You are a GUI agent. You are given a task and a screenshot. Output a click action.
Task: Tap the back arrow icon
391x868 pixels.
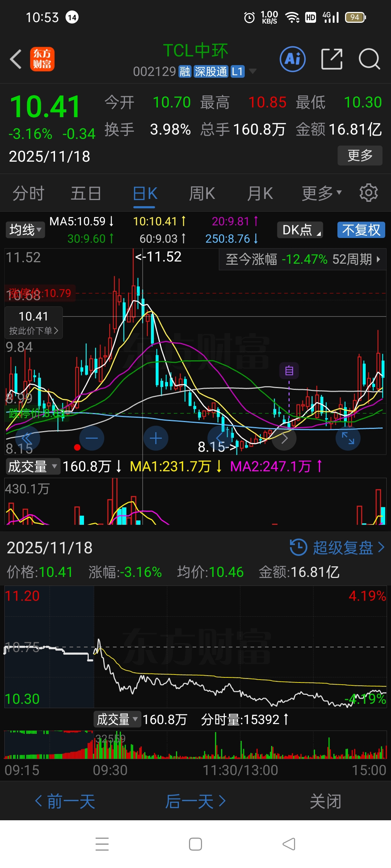click(16, 59)
